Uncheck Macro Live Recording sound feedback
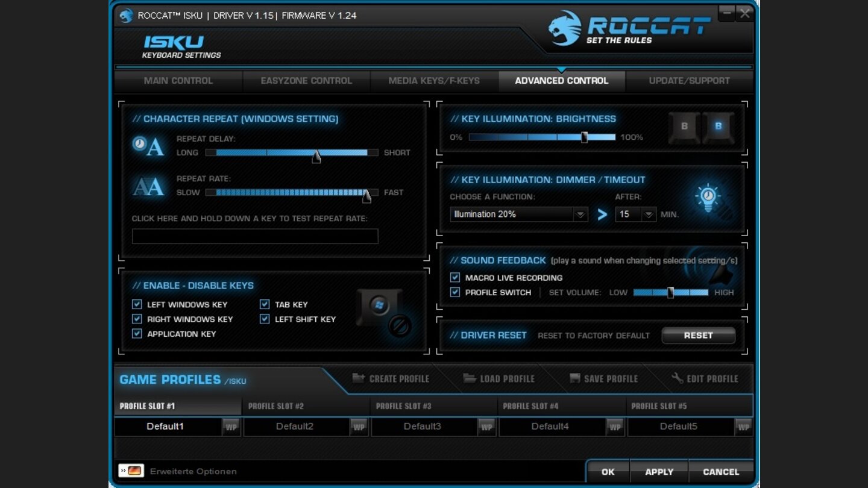The image size is (868, 488). [x=455, y=278]
